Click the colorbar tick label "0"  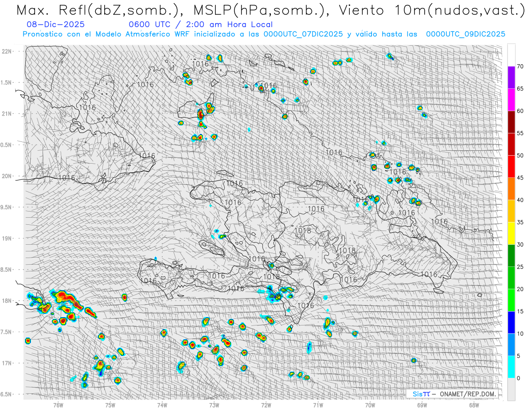[518, 378]
